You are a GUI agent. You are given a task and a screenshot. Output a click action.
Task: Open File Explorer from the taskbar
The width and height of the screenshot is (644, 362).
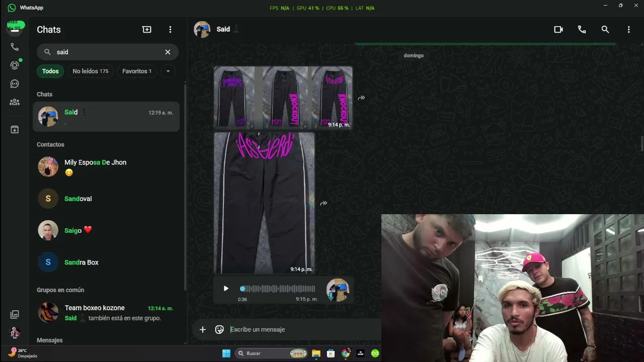[316, 353]
